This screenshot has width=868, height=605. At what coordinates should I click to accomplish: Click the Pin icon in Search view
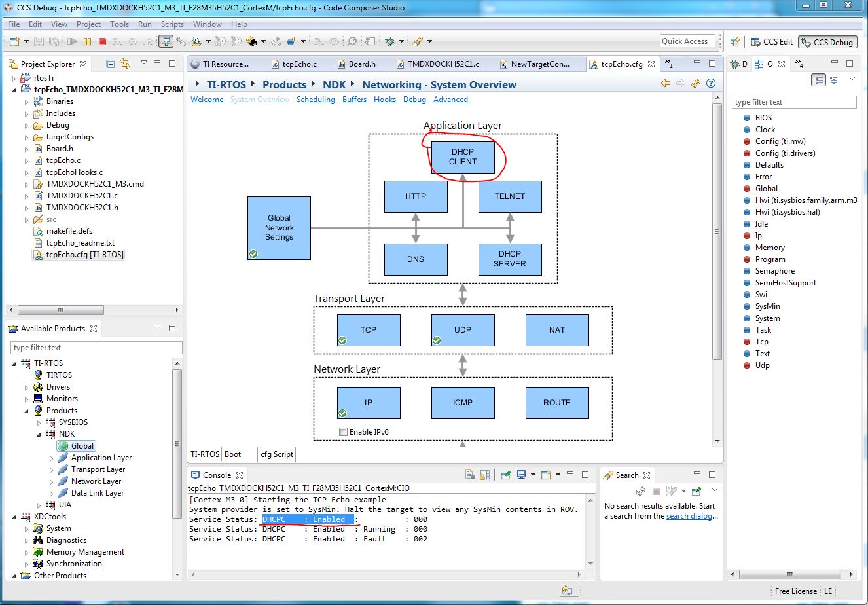pos(696,490)
